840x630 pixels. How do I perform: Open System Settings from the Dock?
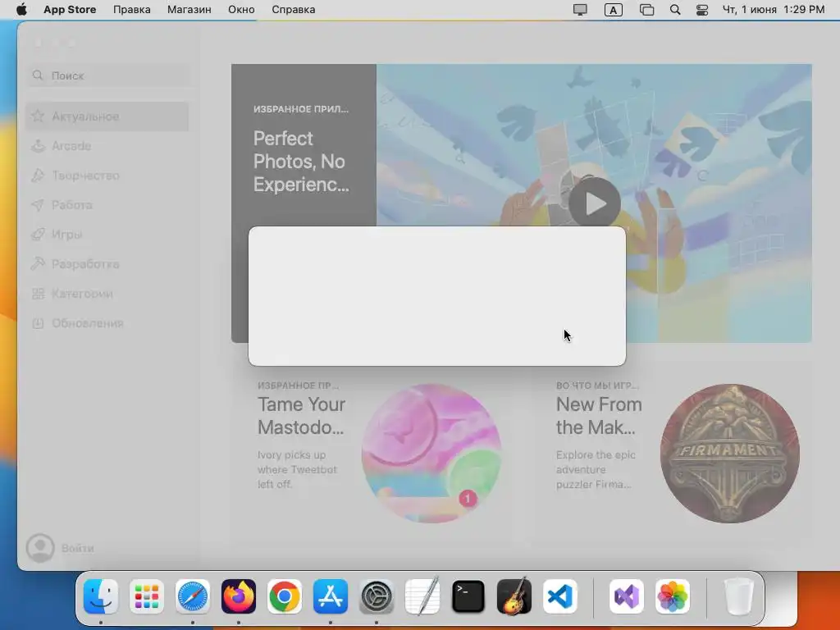coord(376,596)
